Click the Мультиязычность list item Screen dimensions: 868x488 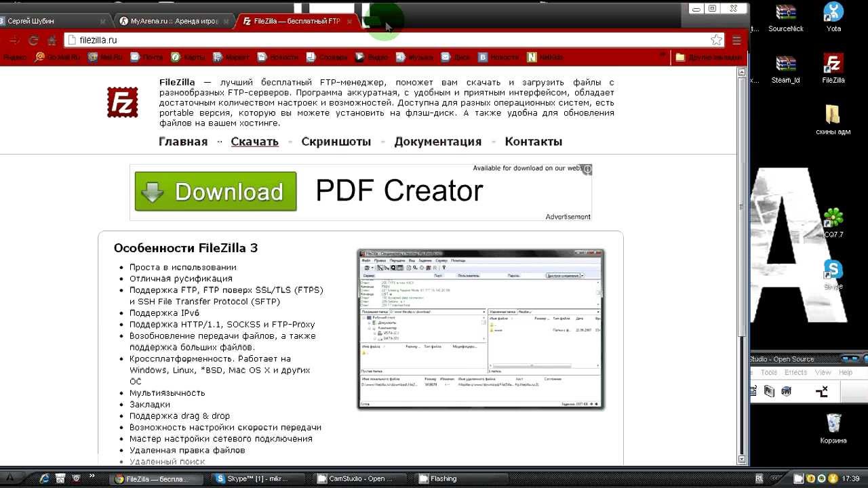(167, 393)
